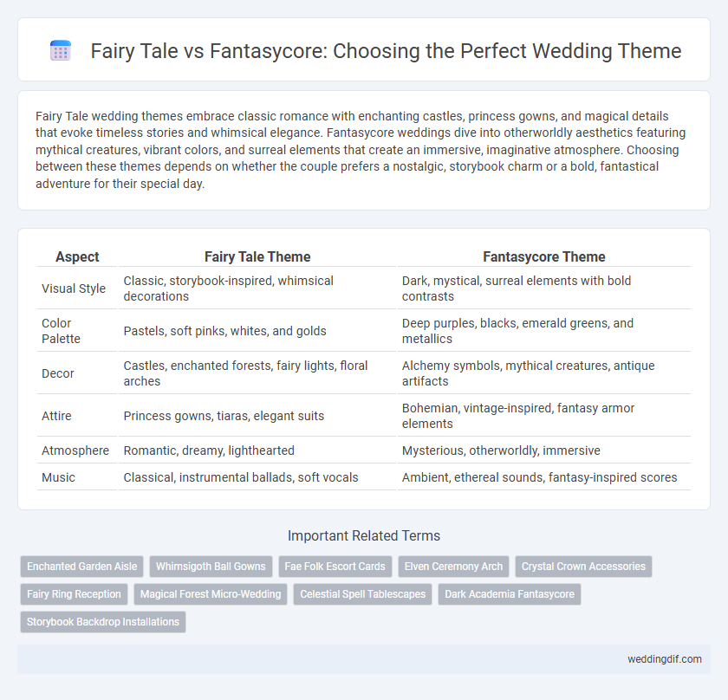
Task: Select the Fae Folk Escort Cards tag
Action: pos(335,567)
